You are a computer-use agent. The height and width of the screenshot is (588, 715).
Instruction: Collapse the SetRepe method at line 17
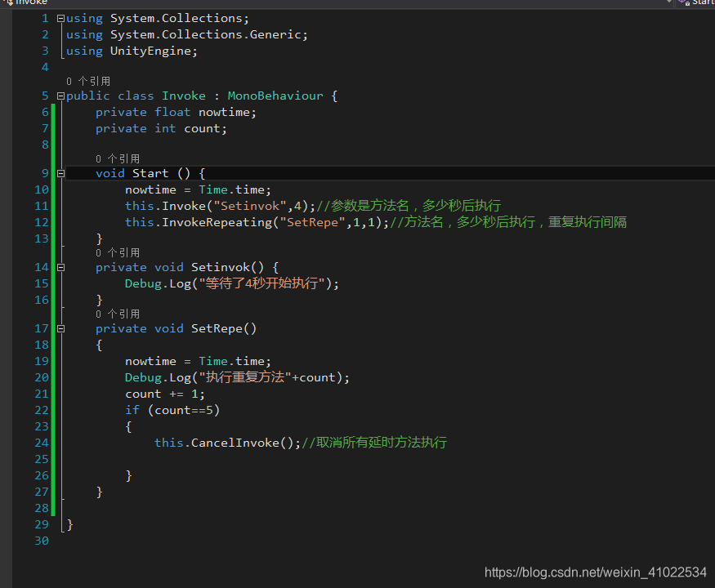click(60, 328)
